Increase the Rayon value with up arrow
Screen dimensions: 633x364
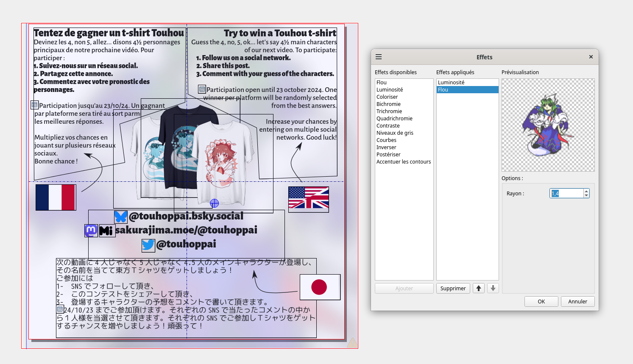point(586,191)
